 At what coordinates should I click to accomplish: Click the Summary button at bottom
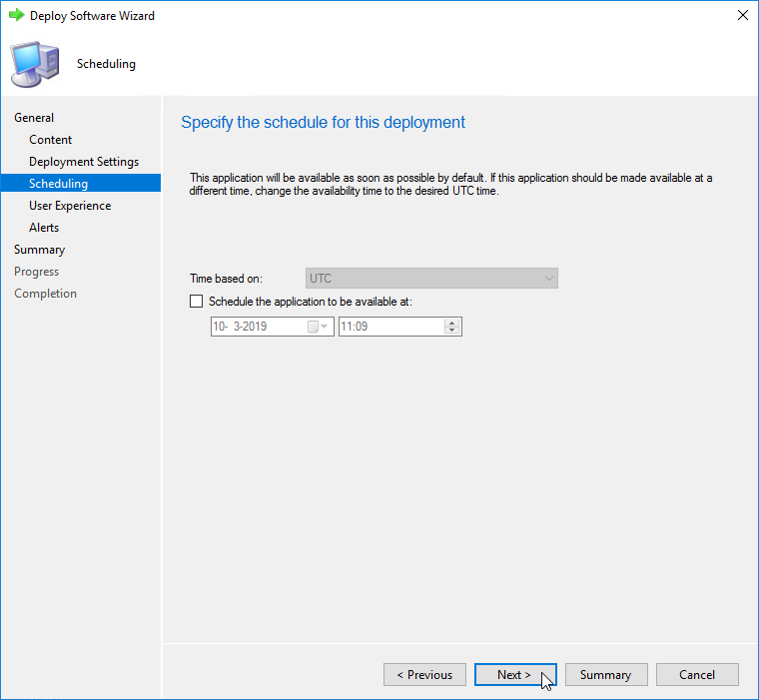coord(605,675)
